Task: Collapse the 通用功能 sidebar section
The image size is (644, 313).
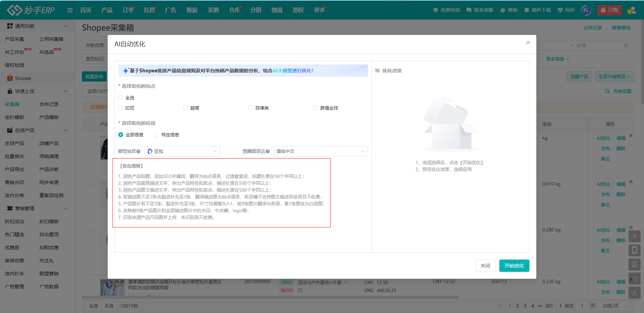Action: tap(65, 26)
